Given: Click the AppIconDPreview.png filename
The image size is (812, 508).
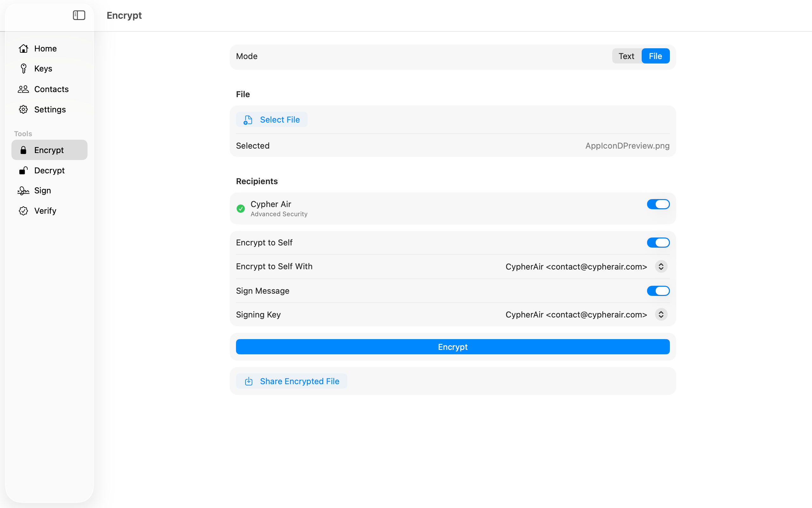Looking at the screenshot, I should tap(627, 145).
